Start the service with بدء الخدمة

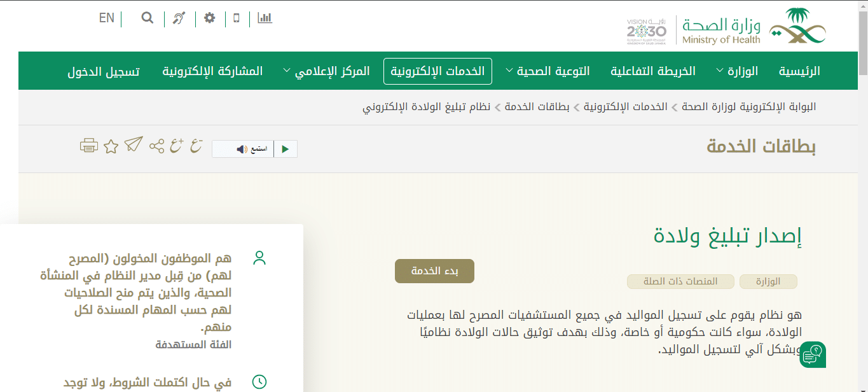[x=434, y=271]
